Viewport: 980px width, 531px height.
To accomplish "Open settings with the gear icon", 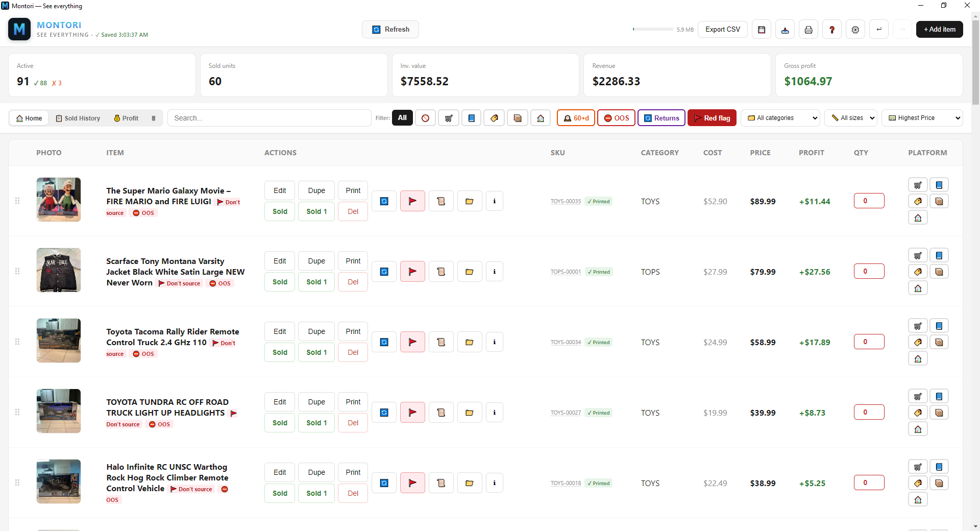I will pos(855,30).
